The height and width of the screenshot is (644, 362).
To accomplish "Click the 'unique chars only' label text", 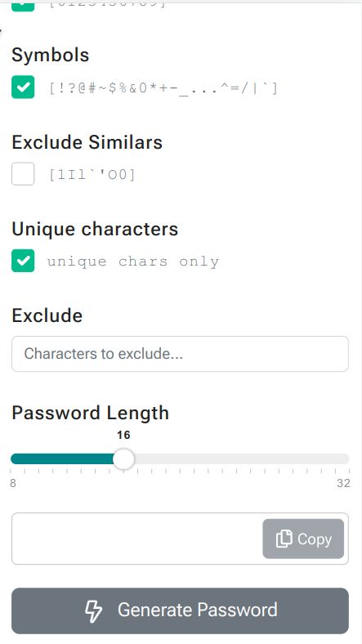I will [133, 262].
